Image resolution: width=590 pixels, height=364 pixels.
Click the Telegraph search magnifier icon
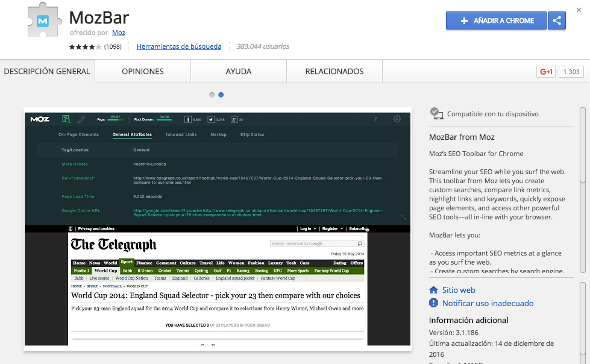click(359, 243)
